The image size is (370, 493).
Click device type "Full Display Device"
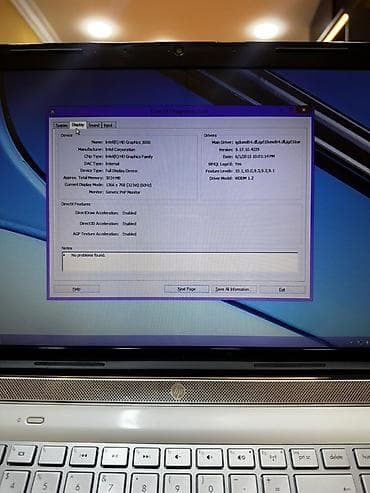[121, 171]
